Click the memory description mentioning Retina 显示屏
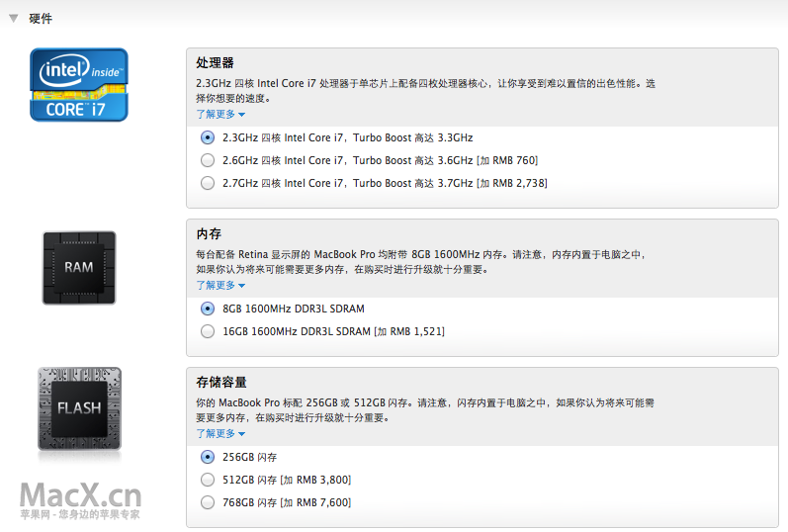This screenshot has width=788, height=532. tap(421, 261)
